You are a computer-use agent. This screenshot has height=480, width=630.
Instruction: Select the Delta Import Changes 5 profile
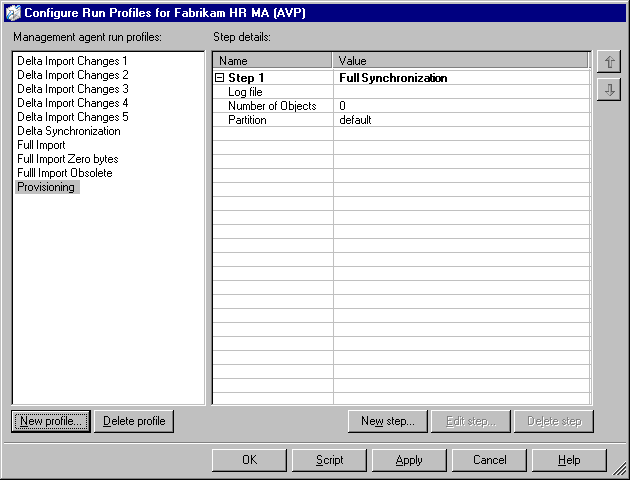pos(73,117)
